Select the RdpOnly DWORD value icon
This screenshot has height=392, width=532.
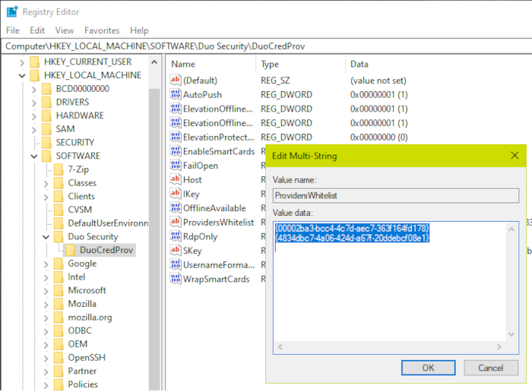pos(176,236)
